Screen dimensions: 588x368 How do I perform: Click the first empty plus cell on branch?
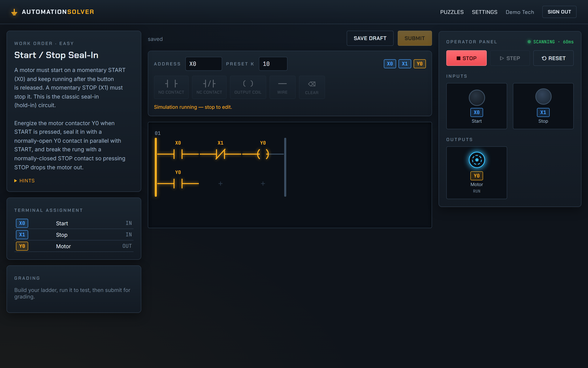[x=220, y=184]
